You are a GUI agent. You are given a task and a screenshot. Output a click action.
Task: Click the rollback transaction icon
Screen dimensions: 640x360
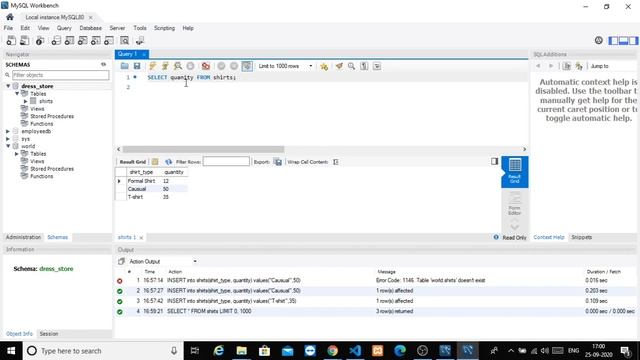click(x=234, y=66)
